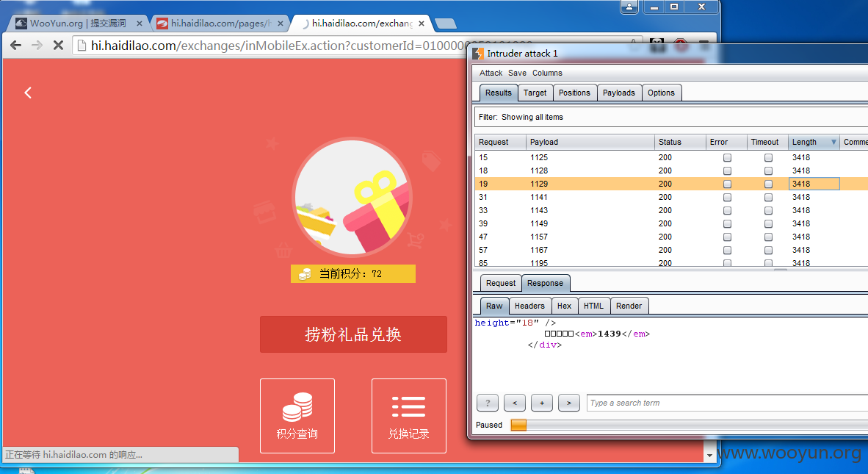The image size is (868, 474).
Task: Sort by Length column arrow
Action: 833,143
